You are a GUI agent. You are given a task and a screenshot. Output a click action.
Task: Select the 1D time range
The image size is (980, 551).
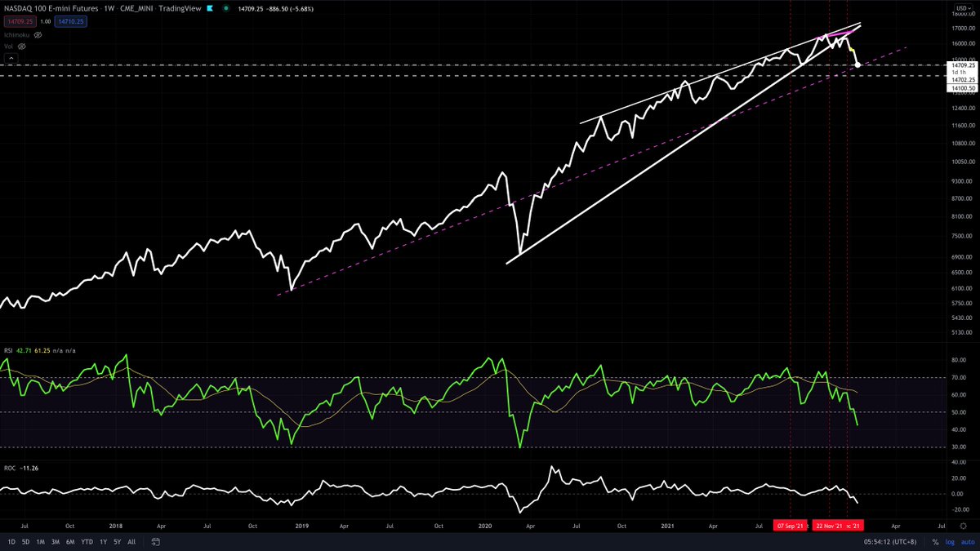tap(11, 542)
